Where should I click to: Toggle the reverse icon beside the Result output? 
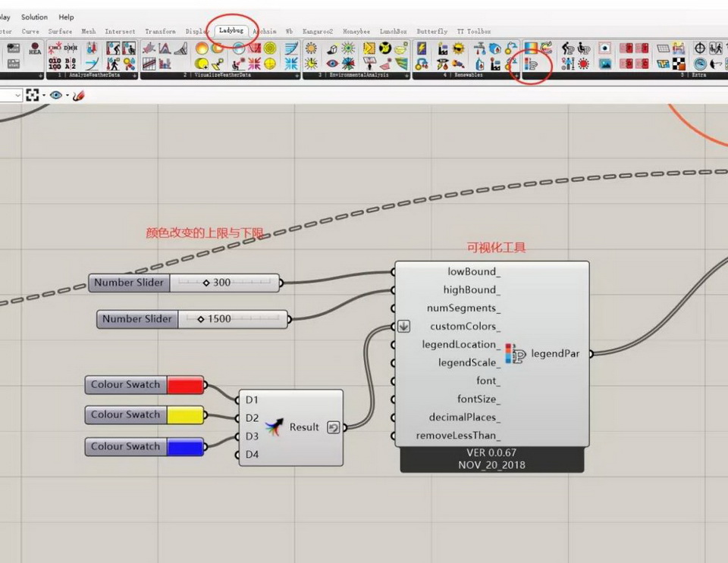coord(333,427)
